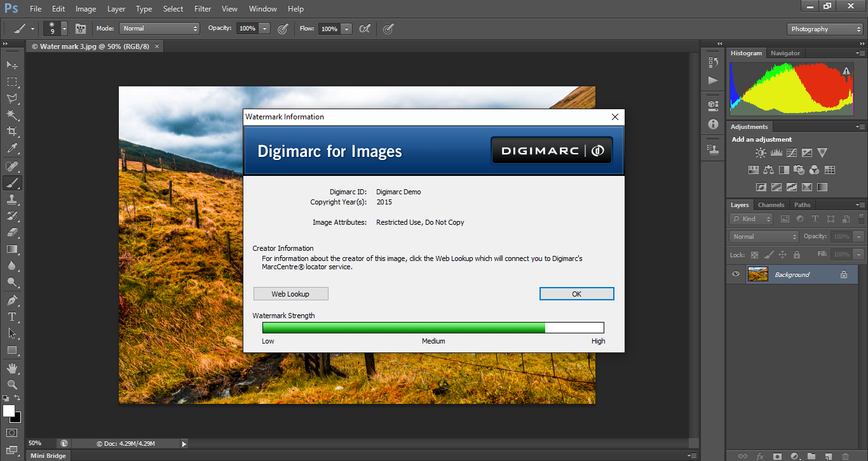
Task: Open the Actions panel play icon
Action: [x=713, y=80]
